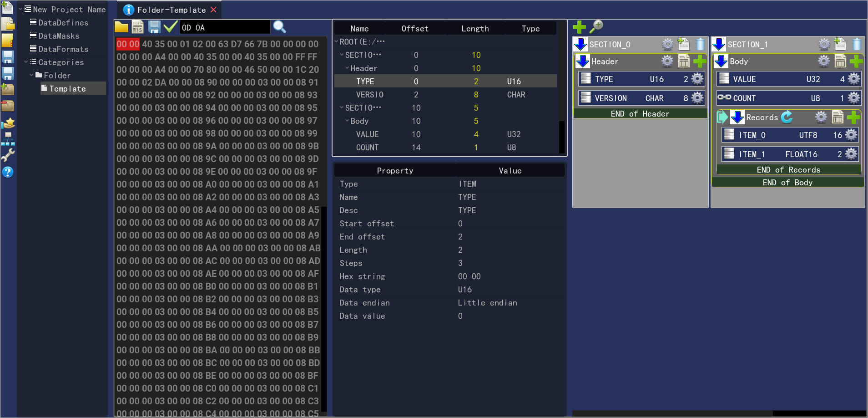Collapse Header group with blue arrow
Image resolution: width=868 pixels, height=418 pixels.
(x=583, y=61)
